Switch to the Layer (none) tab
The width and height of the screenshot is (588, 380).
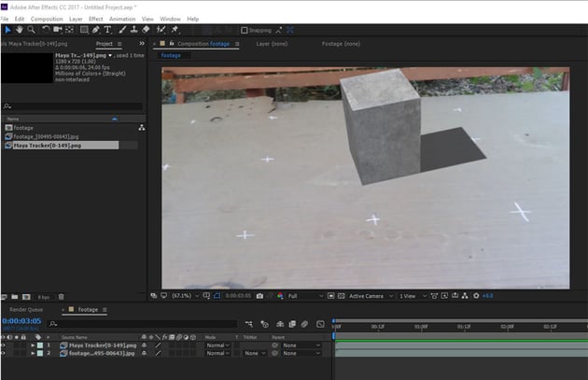272,44
